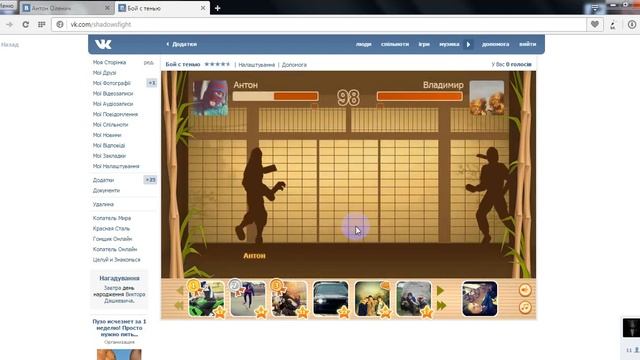Viewport: 640px width, 360px height.
Task: Select first-ranked friend thumbnail with medal 1
Action: (206, 298)
